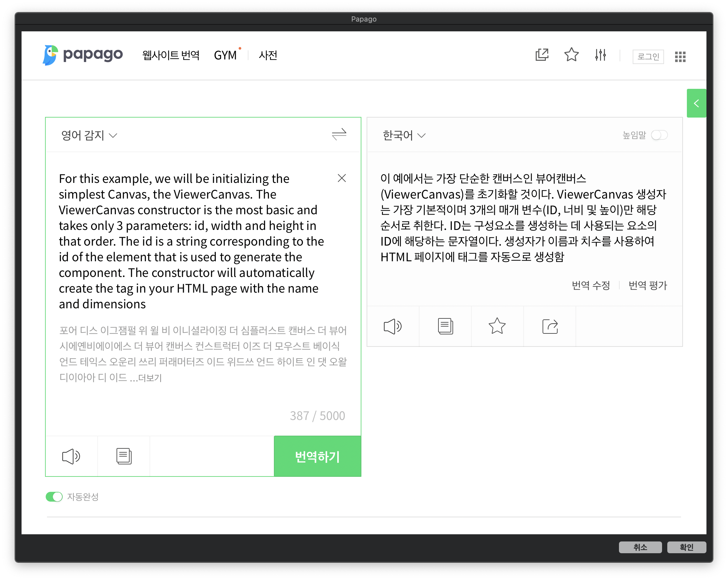Expand pronunciation text with 더보기

point(150,378)
